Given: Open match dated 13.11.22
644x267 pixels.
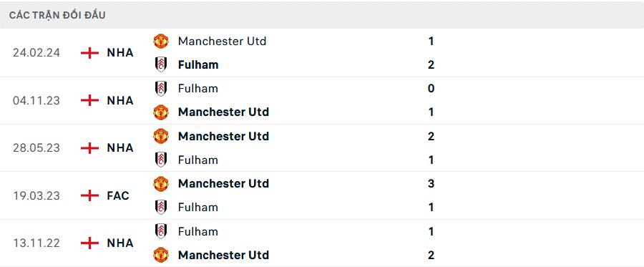Looking at the screenshot, I should point(36,243).
